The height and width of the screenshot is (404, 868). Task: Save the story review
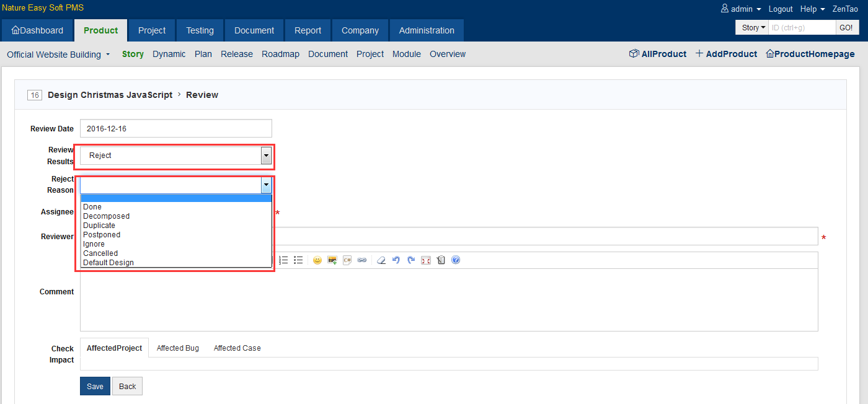coord(95,386)
